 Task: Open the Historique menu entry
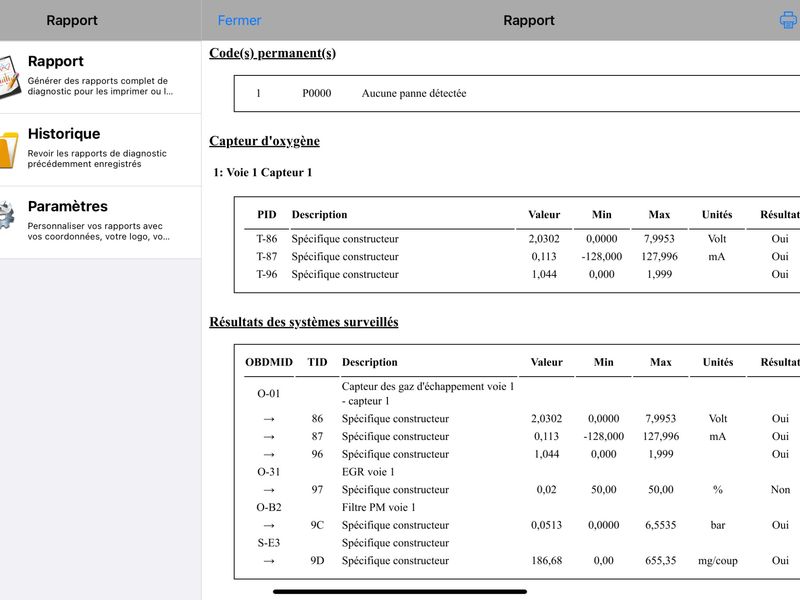[101, 150]
